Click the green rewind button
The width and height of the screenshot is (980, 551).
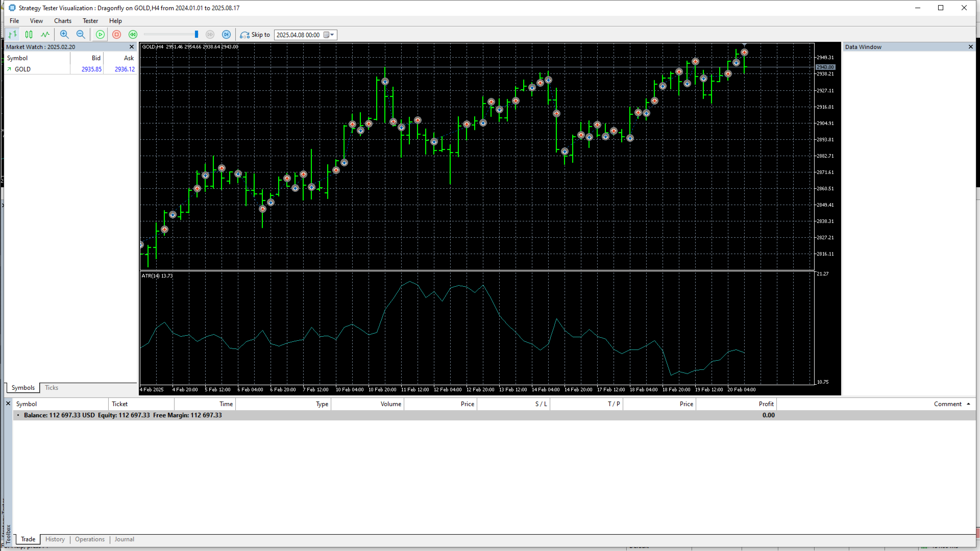[133, 35]
